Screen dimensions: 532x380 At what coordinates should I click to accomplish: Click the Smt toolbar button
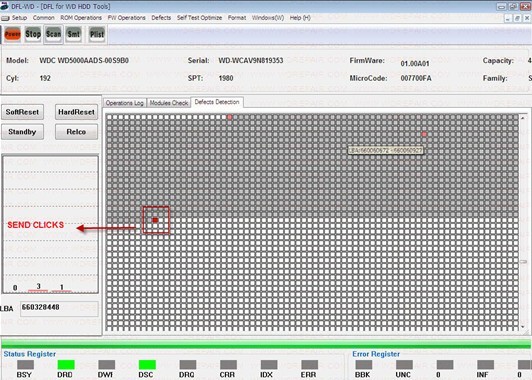tap(74, 34)
